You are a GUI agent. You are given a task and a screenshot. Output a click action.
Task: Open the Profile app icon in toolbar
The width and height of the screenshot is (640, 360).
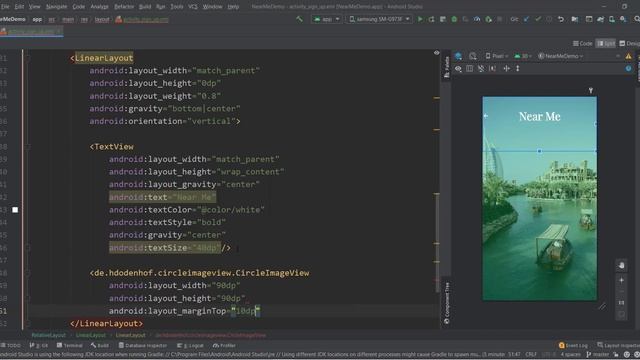[x=477, y=19]
